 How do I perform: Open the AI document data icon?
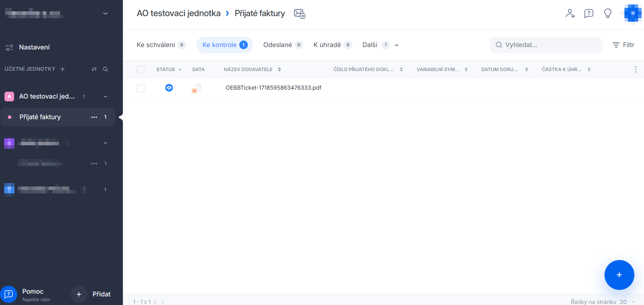point(196,88)
